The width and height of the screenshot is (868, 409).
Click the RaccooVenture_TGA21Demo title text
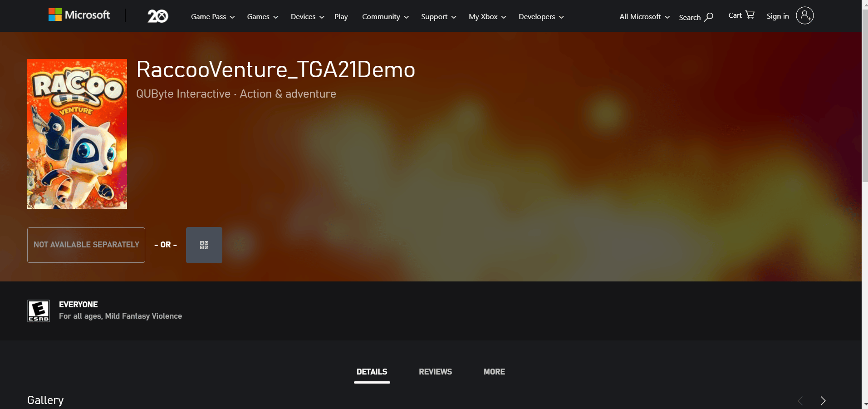pyautogui.click(x=276, y=70)
